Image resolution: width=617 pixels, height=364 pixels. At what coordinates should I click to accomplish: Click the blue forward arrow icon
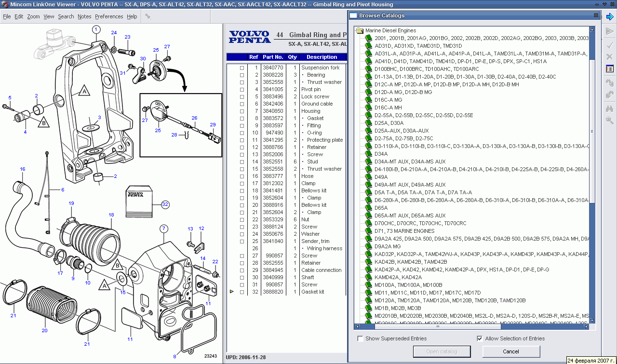[x=610, y=16]
